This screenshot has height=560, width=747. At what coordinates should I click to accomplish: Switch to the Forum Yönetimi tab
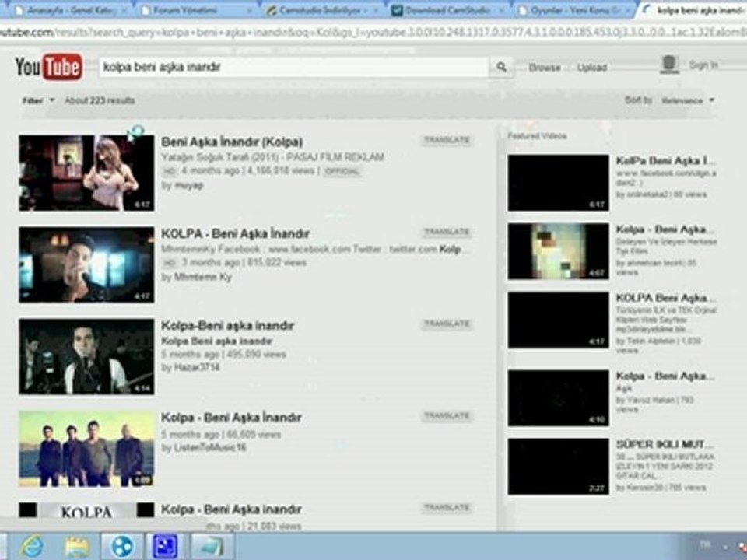(196, 10)
